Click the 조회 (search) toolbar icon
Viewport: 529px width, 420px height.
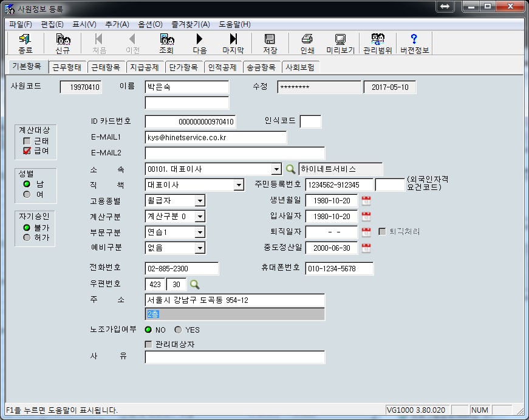(166, 44)
